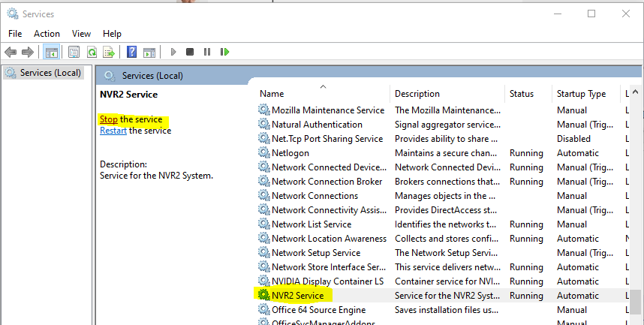Sort services by Status column header
The image size is (644, 325).
pos(521,94)
